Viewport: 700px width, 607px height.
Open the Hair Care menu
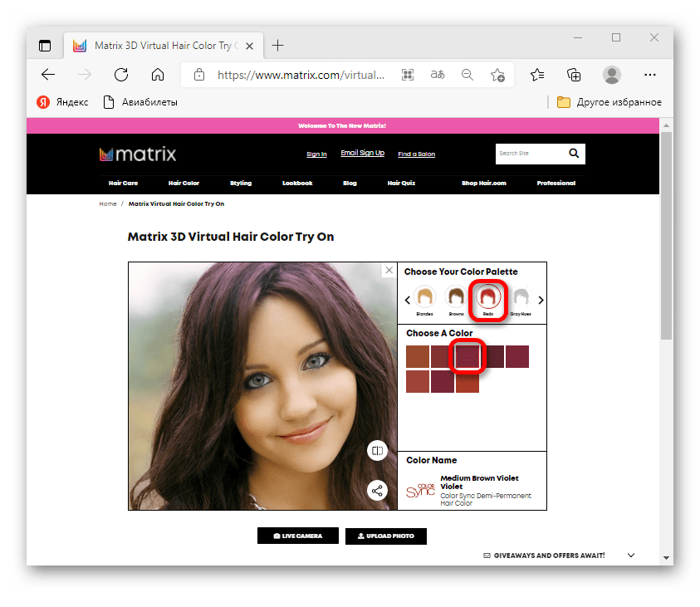tap(123, 183)
